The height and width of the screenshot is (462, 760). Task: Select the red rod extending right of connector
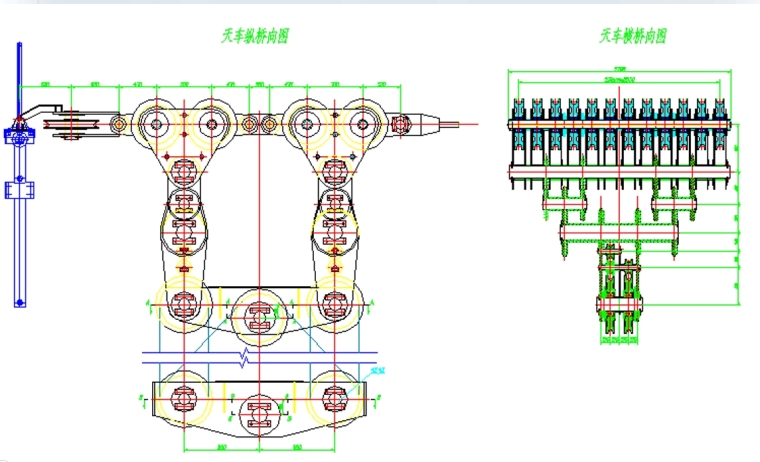(x=460, y=125)
